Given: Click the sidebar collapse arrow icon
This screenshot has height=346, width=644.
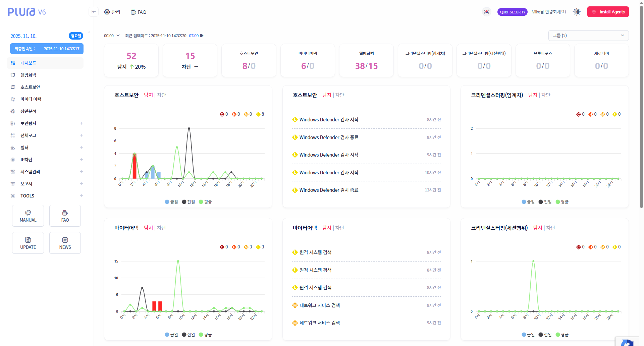Looking at the screenshot, I should [x=94, y=12].
